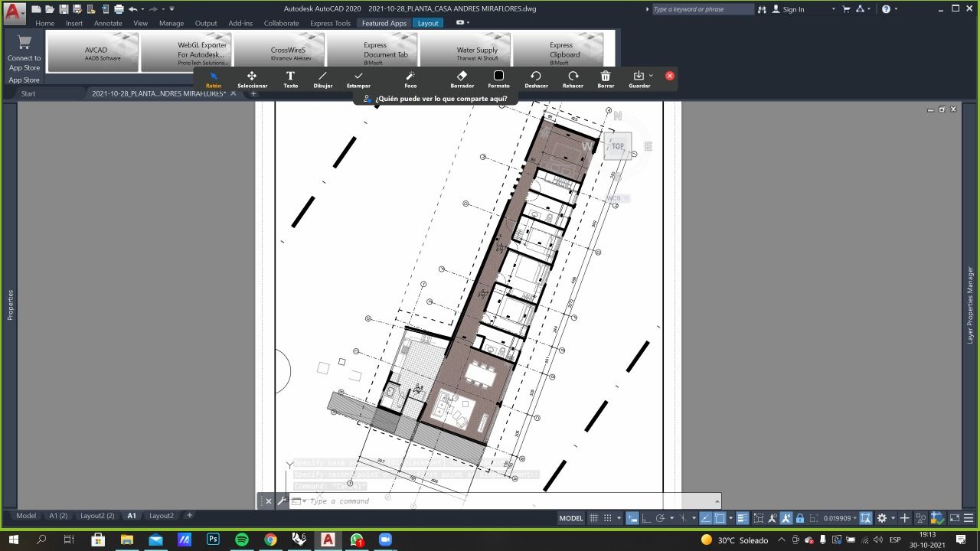The width and height of the screenshot is (980, 551).
Task: Activate the Foco spotlight tool
Action: 410,77
